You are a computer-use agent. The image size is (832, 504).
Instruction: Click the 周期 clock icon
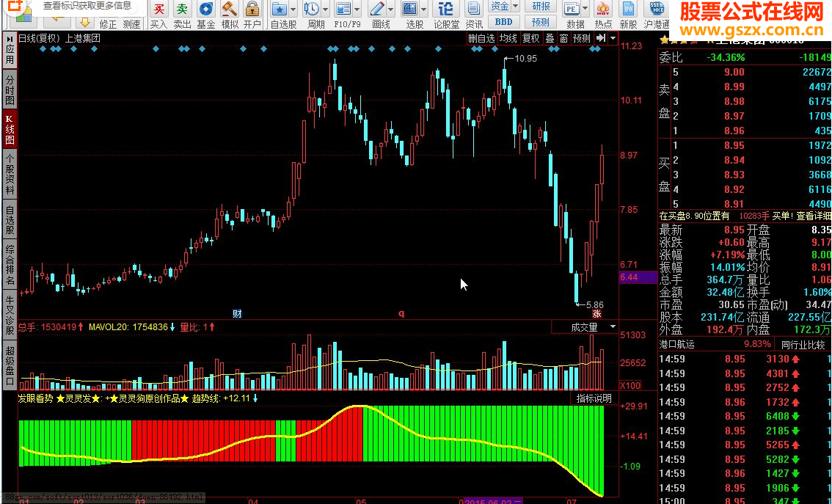(312, 10)
